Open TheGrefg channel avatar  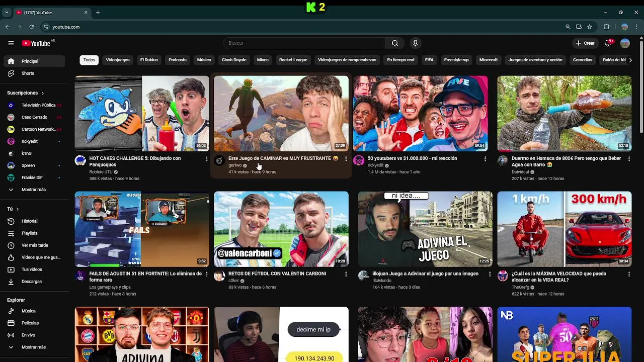tap(503, 276)
